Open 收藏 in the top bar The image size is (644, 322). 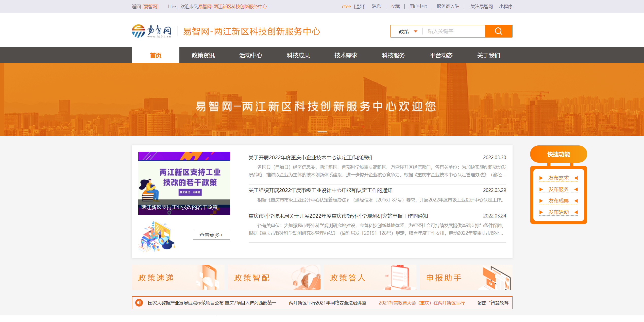(x=395, y=6)
